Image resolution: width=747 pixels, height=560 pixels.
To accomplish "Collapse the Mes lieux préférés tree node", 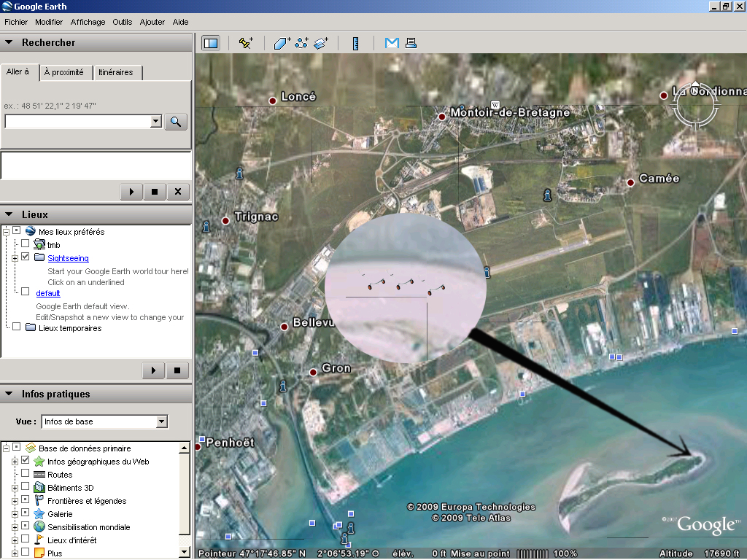I will tap(6, 232).
